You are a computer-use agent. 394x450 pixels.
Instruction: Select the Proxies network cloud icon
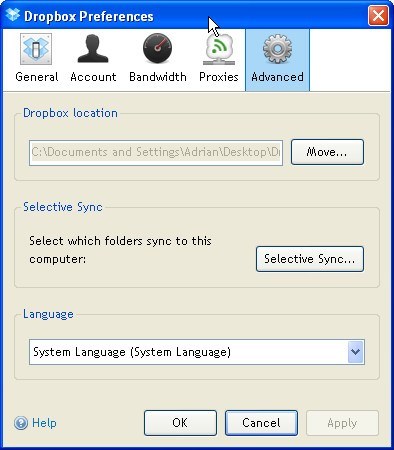(x=219, y=49)
